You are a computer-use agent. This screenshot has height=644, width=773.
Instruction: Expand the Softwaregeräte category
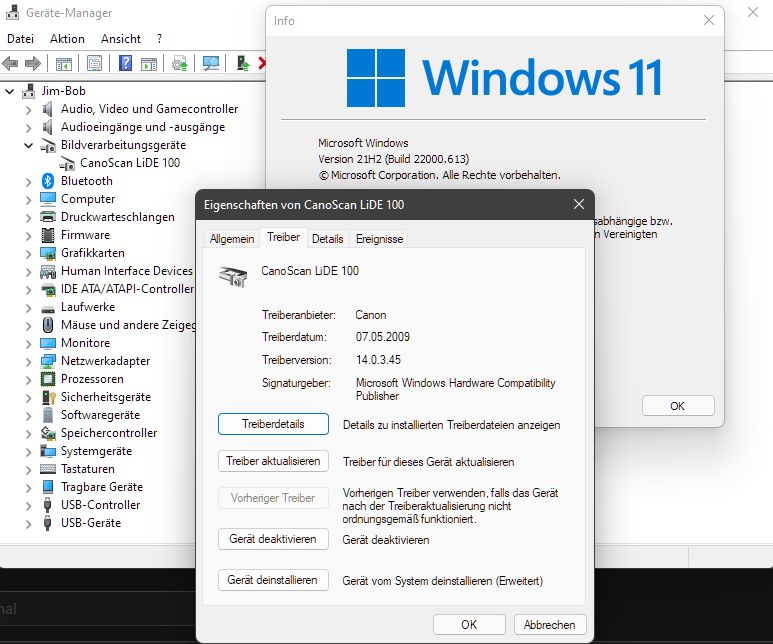(29, 416)
